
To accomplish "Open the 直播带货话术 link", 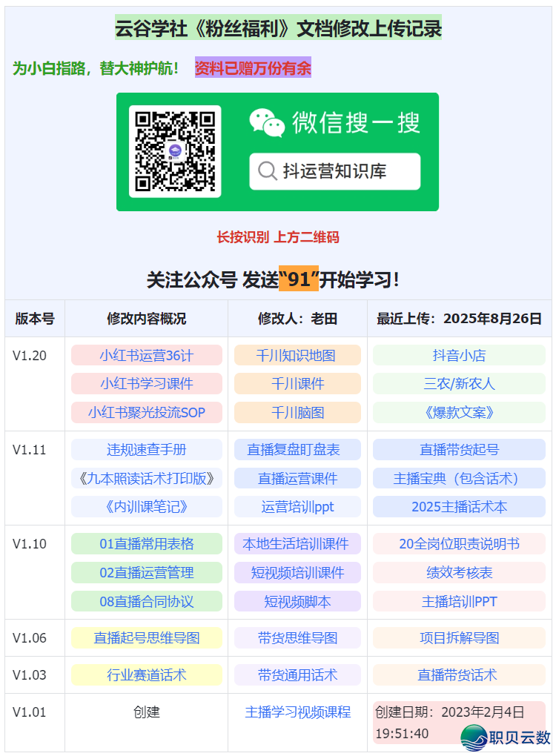I will click(457, 675).
